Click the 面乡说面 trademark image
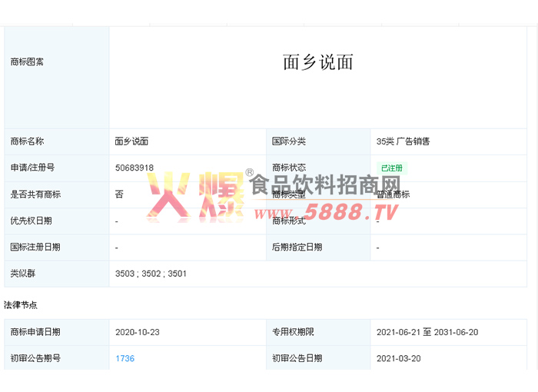Screen dimensions: 538x392 coord(317,62)
